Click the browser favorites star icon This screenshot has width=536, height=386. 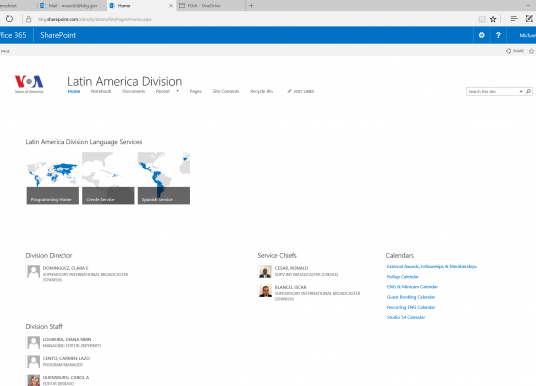click(x=493, y=19)
